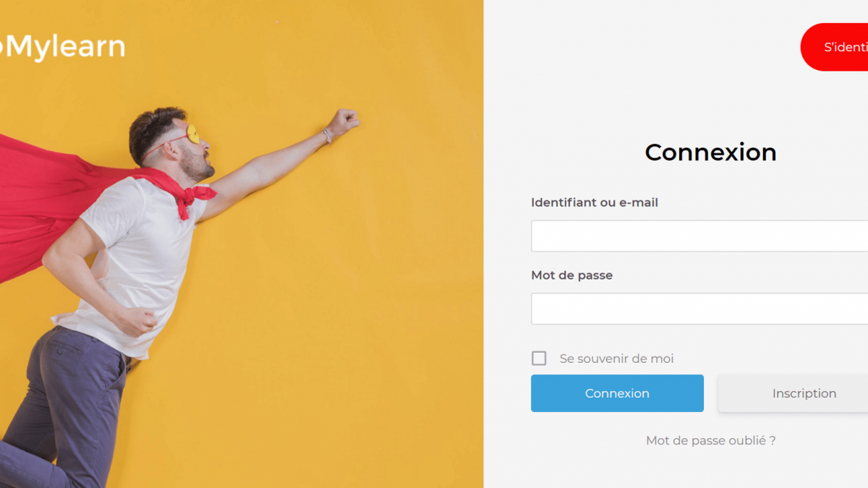Select the Mot de passe label above its field
This screenshot has height=488, width=868.
[571, 275]
